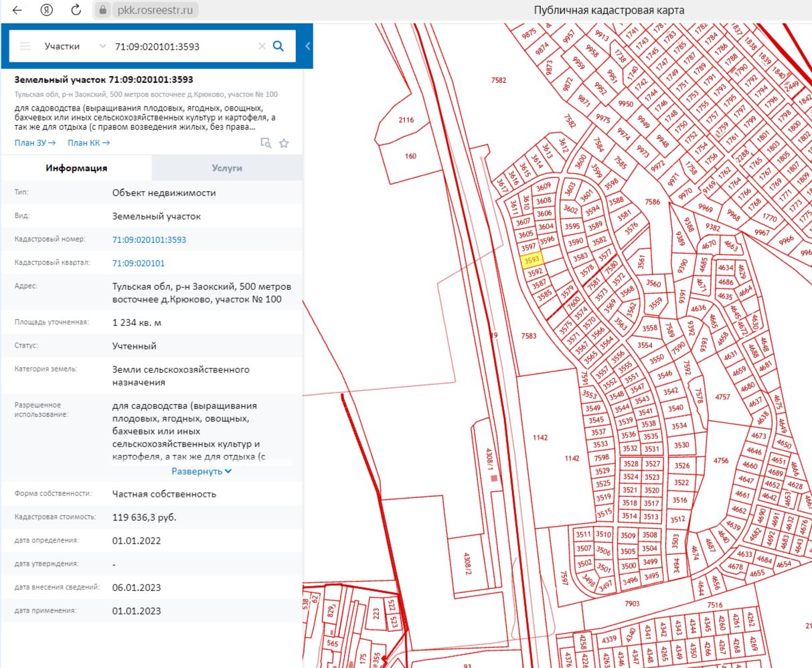Select parcel 7582 on the map

(x=499, y=80)
